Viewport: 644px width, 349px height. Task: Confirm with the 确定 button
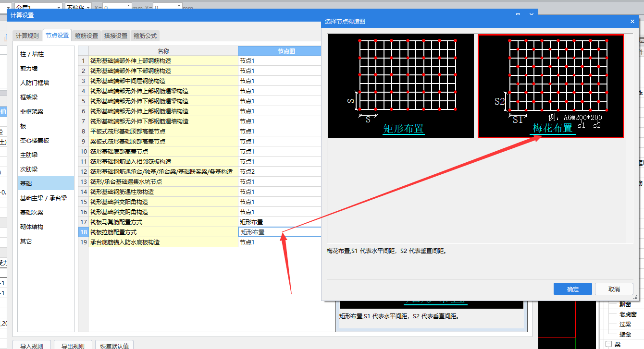point(573,289)
